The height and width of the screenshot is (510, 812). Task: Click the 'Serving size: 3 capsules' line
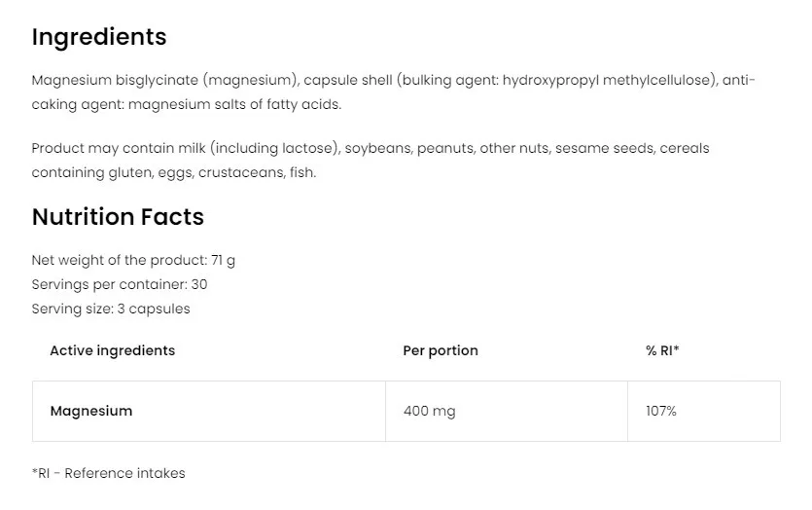point(111,310)
